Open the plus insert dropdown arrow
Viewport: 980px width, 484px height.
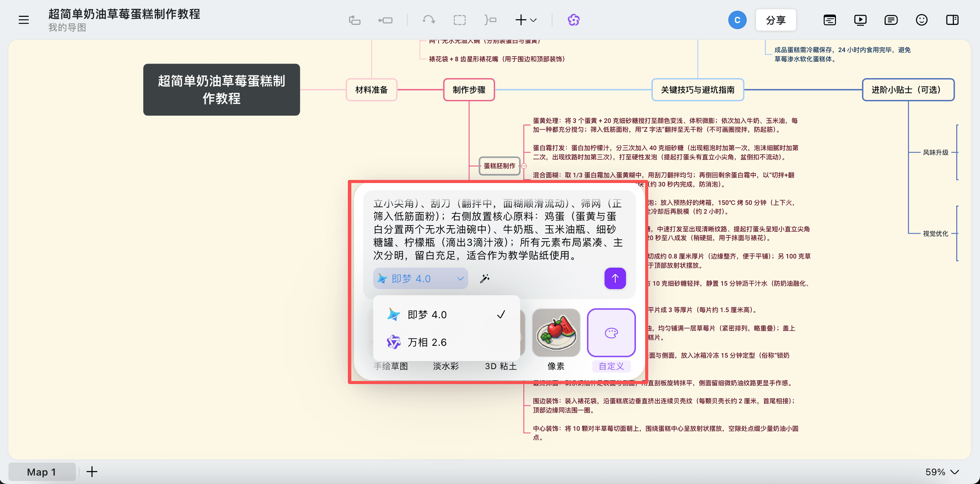[x=533, y=20]
